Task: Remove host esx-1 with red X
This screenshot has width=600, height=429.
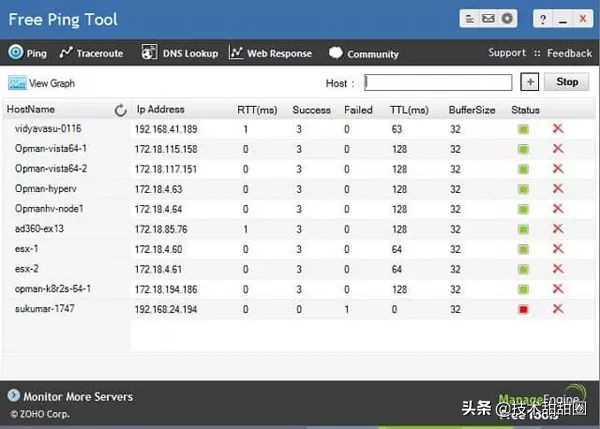Action: [x=558, y=249]
